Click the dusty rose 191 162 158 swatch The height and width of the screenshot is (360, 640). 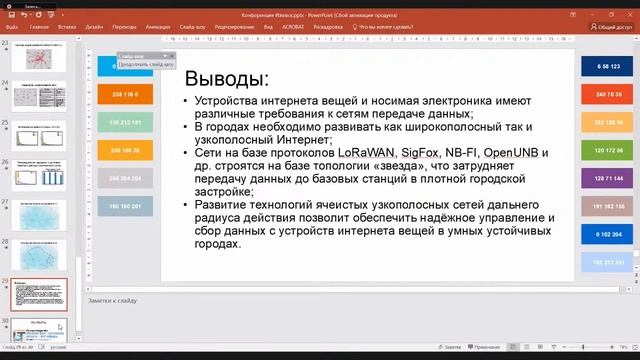607,206
